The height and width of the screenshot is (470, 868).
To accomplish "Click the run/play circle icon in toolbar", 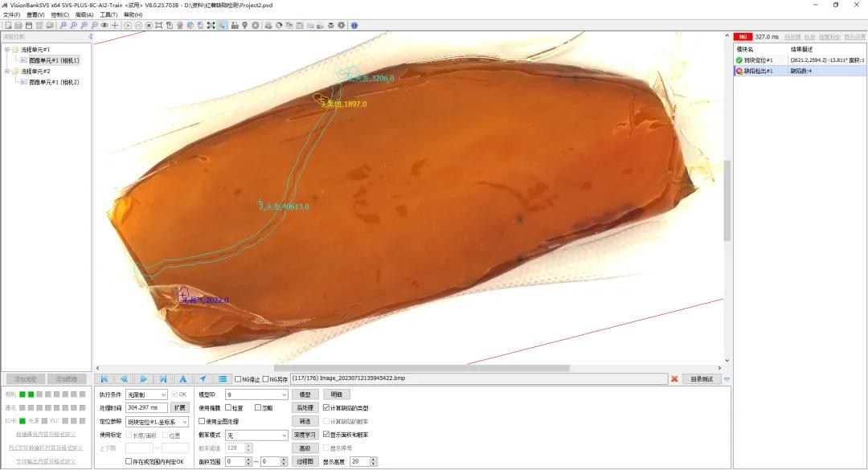I will [x=128, y=26].
